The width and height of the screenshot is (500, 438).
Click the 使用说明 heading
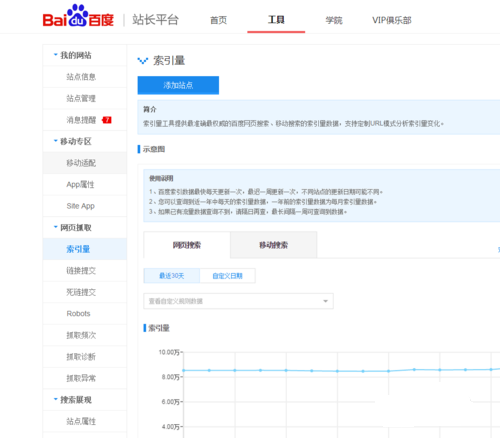point(161,178)
